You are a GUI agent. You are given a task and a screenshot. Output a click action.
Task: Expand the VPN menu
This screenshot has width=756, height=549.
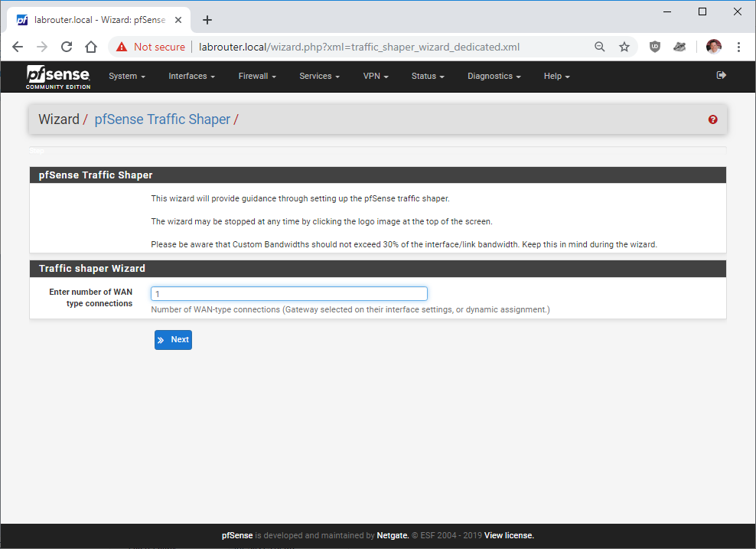pos(376,77)
